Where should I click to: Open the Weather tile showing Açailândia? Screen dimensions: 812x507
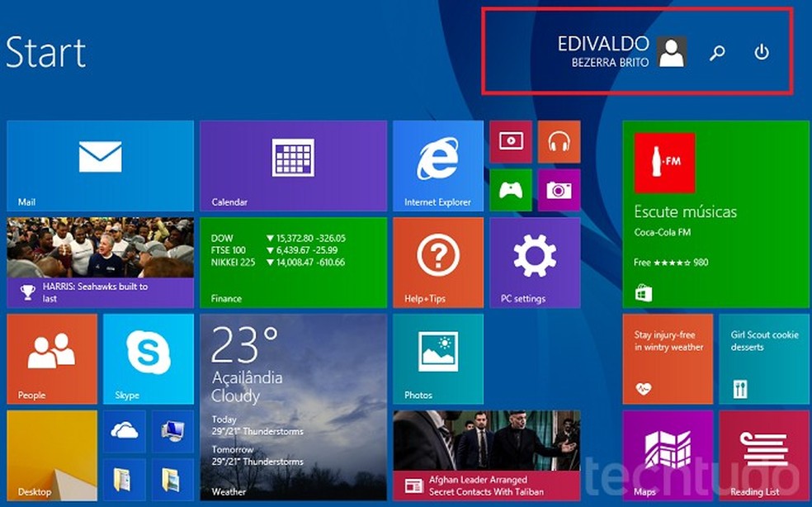(293, 407)
